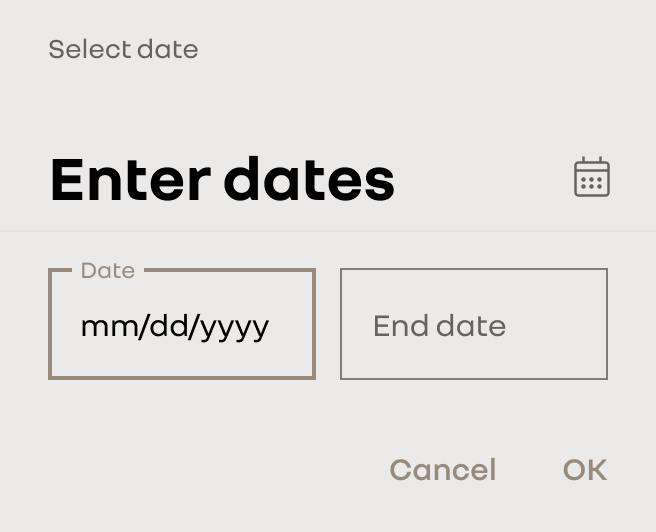Click the Cancel text button
Viewport: 656px width, 532px height.
click(443, 470)
